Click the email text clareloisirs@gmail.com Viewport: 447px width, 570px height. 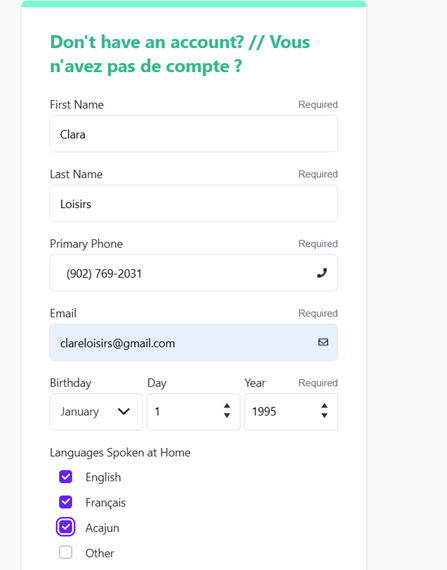[x=117, y=343]
